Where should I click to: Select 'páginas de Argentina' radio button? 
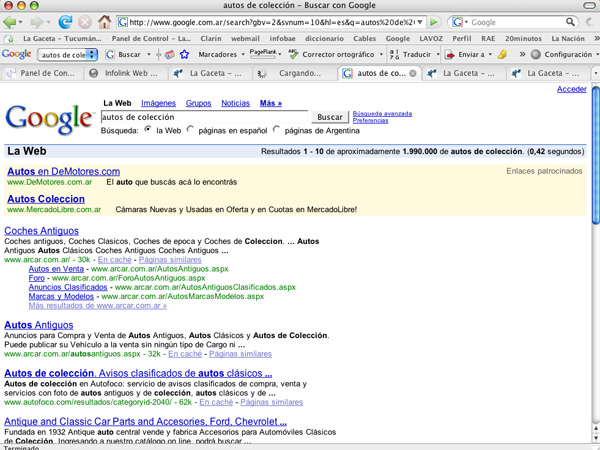(277, 130)
